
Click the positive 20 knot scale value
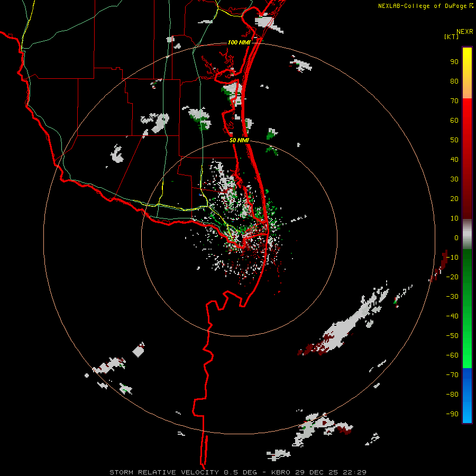(454, 199)
